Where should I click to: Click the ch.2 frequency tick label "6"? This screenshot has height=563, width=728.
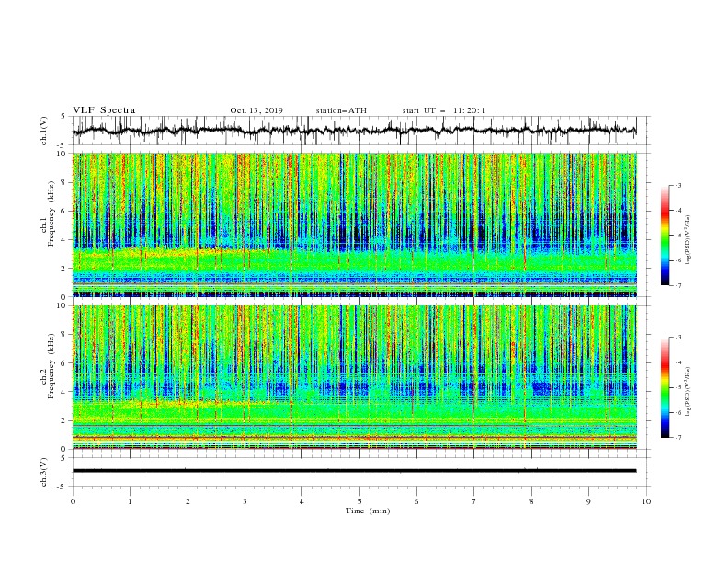point(64,363)
